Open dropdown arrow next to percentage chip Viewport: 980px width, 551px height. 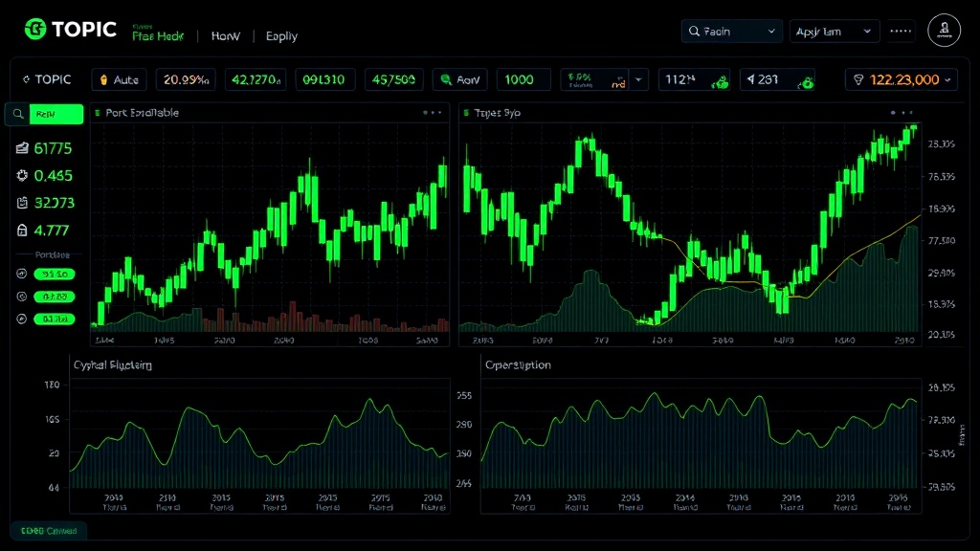tap(638, 80)
